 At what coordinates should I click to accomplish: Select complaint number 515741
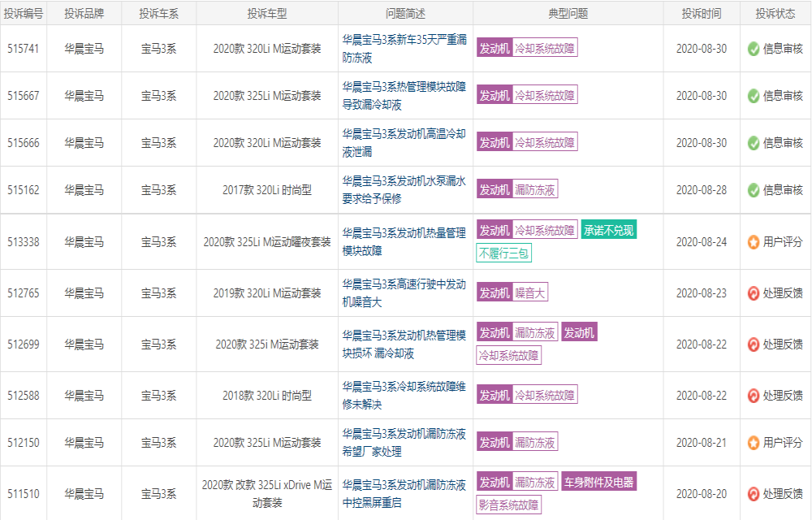[24, 49]
